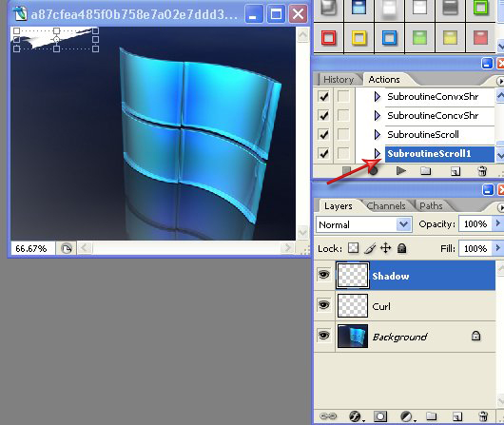Image resolution: width=504 pixels, height=425 pixels.
Task: Delete the layer with Layers trash icon
Action: 483,416
